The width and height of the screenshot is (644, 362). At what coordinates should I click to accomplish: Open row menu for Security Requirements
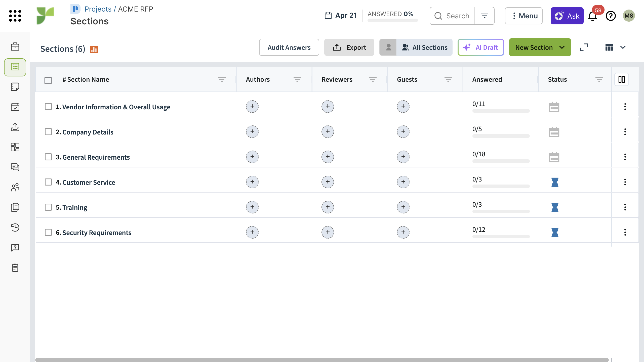coord(625,232)
